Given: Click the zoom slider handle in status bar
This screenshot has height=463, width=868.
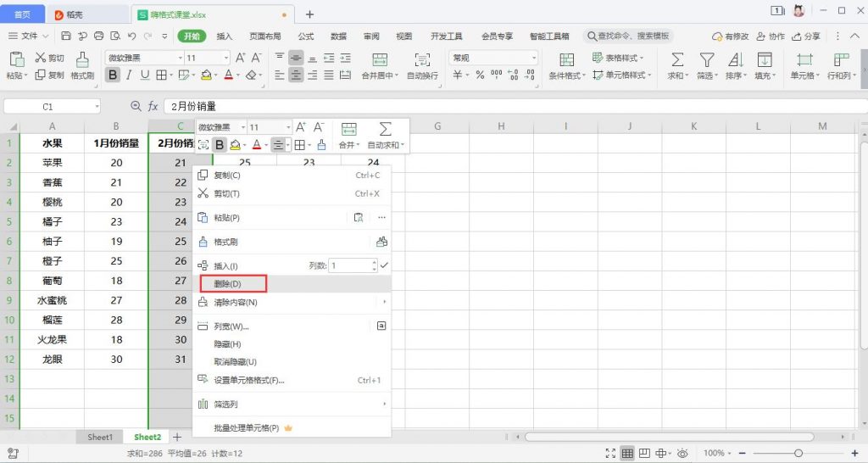Looking at the screenshot, I should [x=798, y=453].
